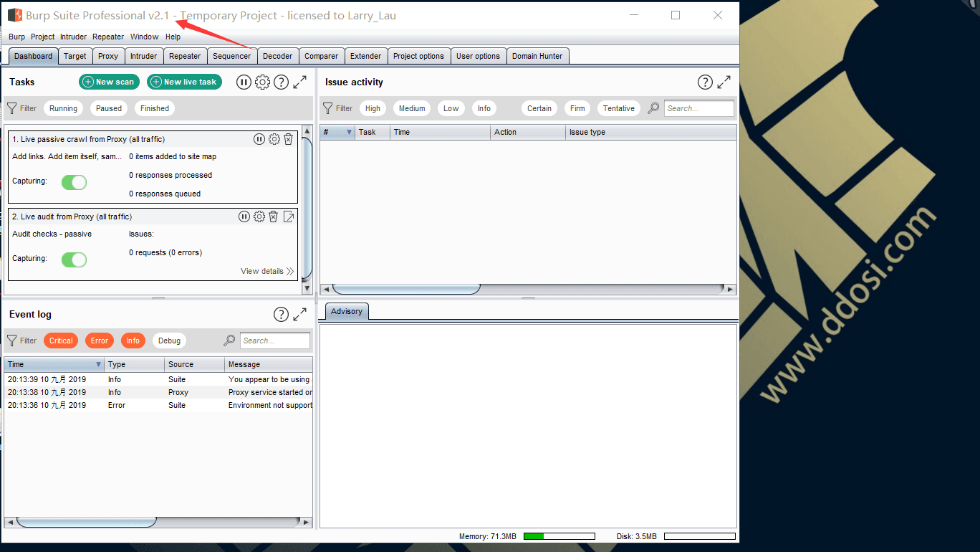Viewport: 980px width, 552px height.
Task: Open help for the Event log panel
Action: click(281, 315)
